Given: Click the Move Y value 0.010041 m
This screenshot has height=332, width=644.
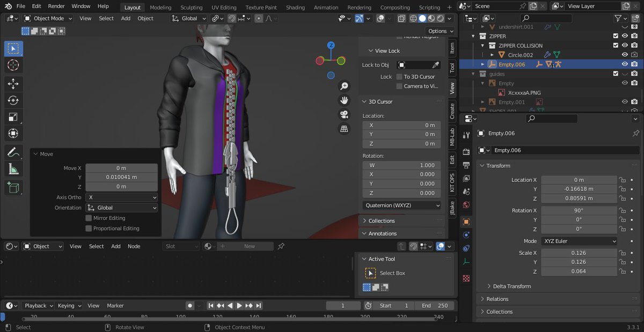Looking at the screenshot, I should [x=121, y=177].
